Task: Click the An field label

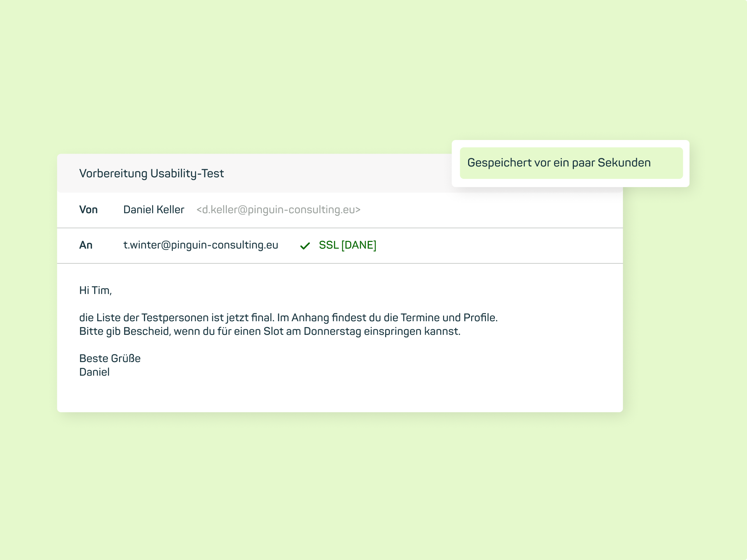Action: pos(86,245)
